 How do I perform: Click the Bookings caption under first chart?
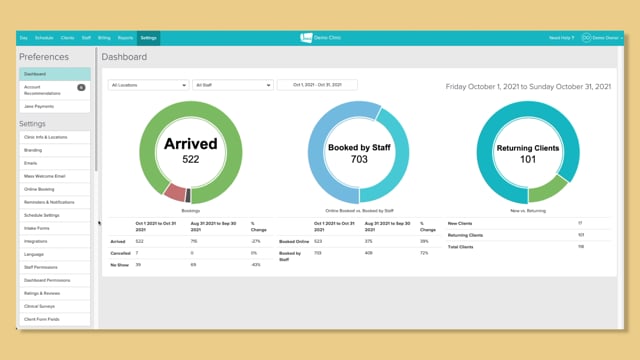coord(191,211)
